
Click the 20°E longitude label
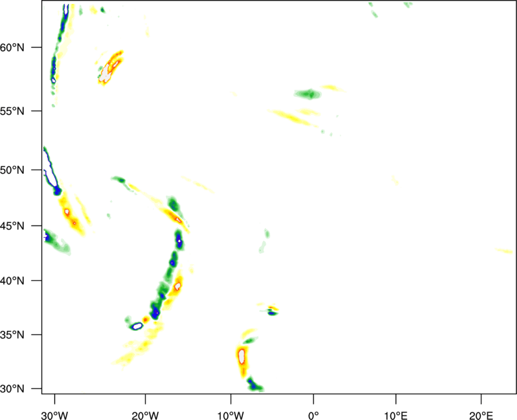coord(481,415)
